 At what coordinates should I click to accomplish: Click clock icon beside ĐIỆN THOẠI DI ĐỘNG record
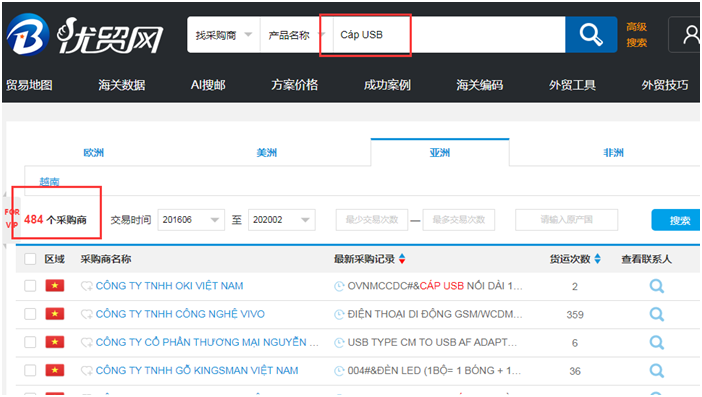click(339, 314)
